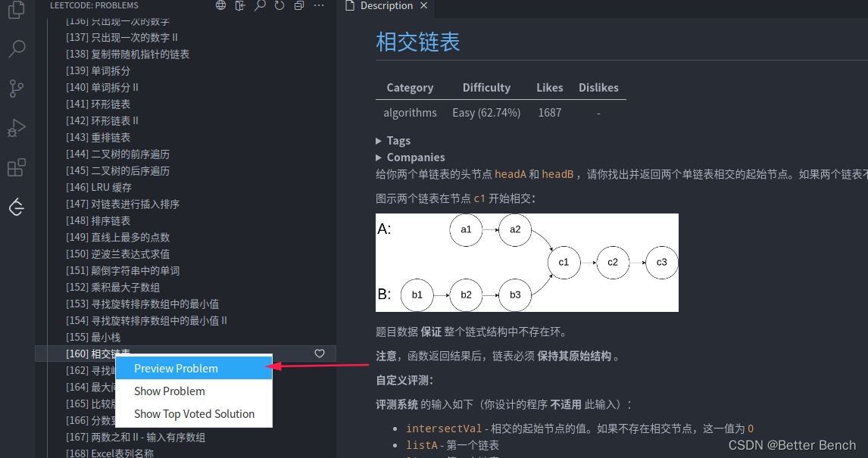Click the globe icon to switch LeetCode endpoint

click(220, 5)
